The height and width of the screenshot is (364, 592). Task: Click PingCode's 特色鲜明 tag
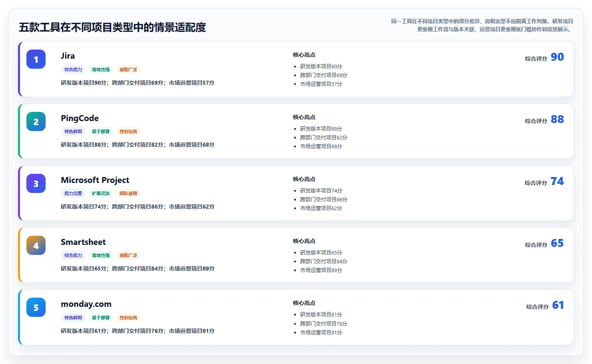pos(73,131)
